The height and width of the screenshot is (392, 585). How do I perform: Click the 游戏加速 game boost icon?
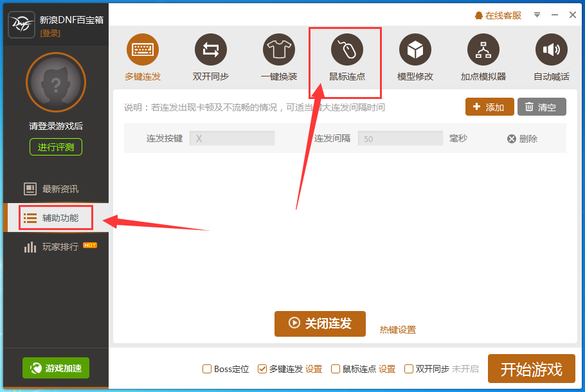point(55,368)
